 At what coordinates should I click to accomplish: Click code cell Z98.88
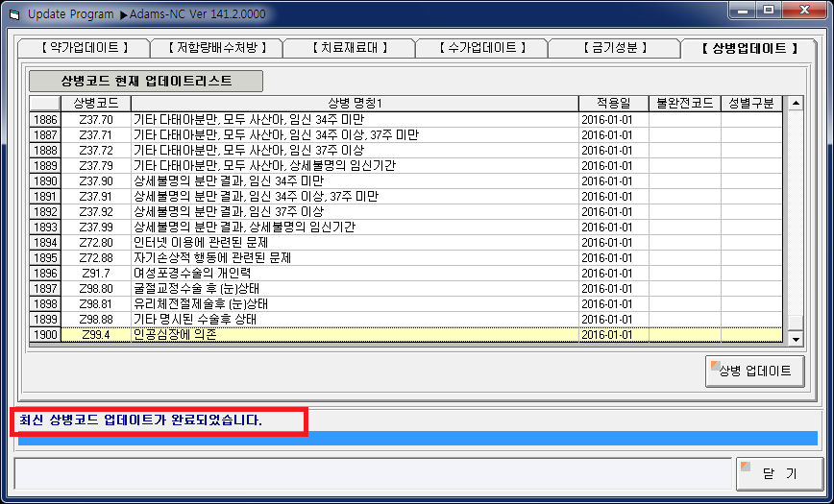pos(96,320)
